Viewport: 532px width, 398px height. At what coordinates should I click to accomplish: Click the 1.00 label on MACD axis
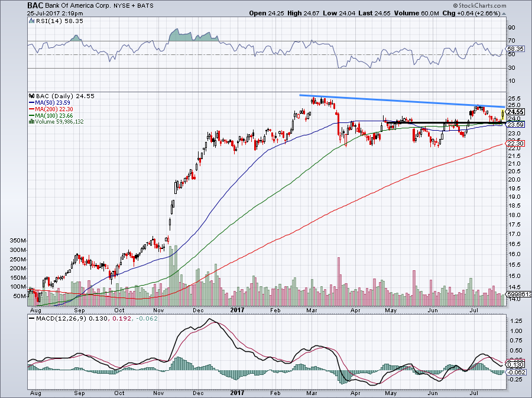tap(516, 331)
